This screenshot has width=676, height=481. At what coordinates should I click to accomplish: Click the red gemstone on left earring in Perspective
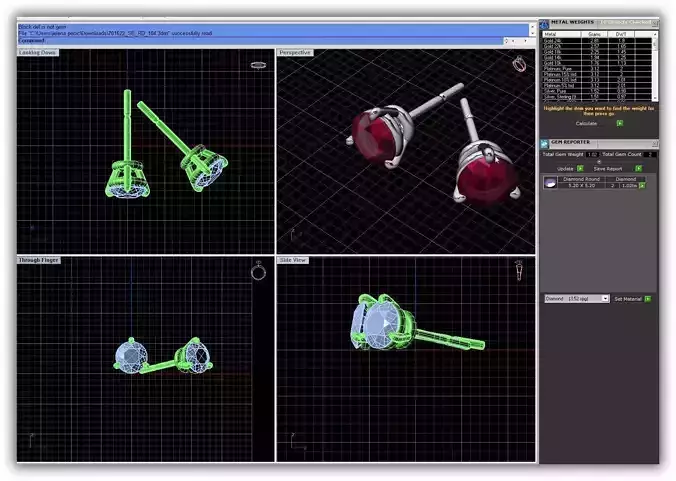(374, 136)
